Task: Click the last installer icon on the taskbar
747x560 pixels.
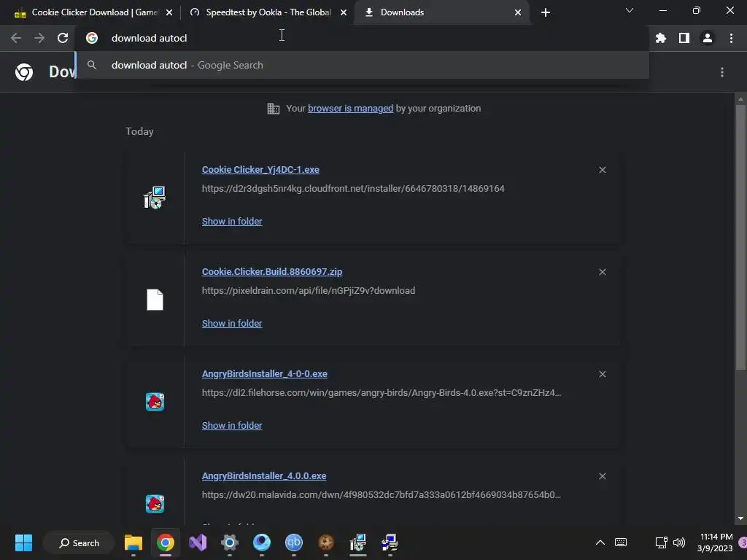Action: pyautogui.click(x=390, y=542)
